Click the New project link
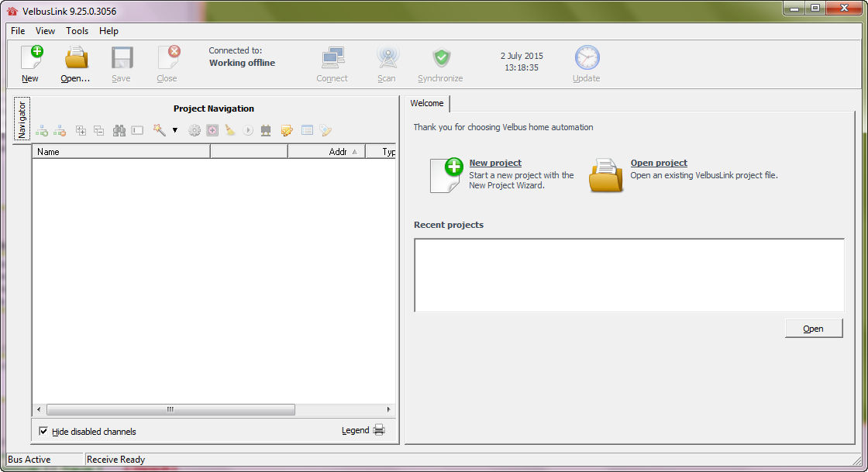 point(495,163)
